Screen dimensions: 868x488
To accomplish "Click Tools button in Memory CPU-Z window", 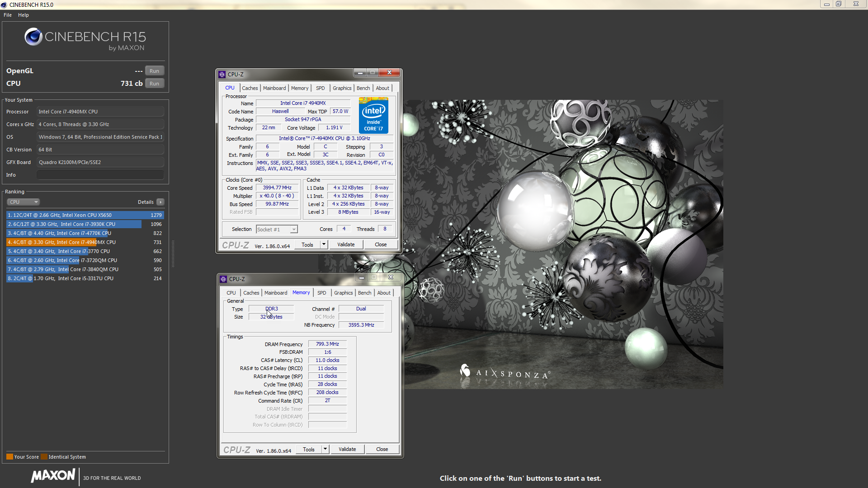I will click(x=309, y=449).
